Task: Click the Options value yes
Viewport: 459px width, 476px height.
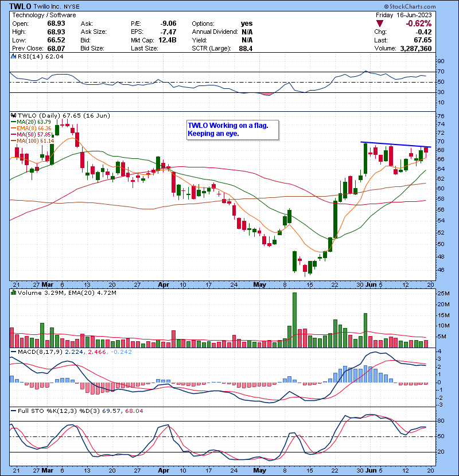Action: [x=247, y=24]
